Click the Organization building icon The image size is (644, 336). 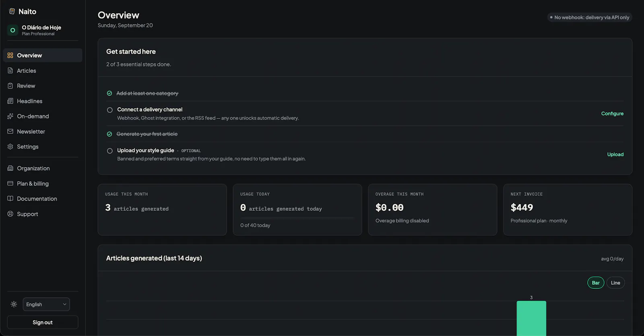point(10,168)
